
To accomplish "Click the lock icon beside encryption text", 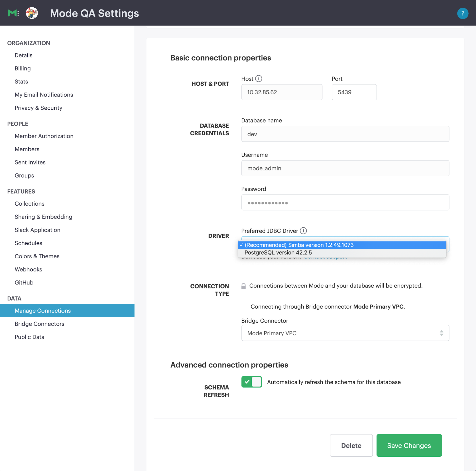I will (243, 286).
